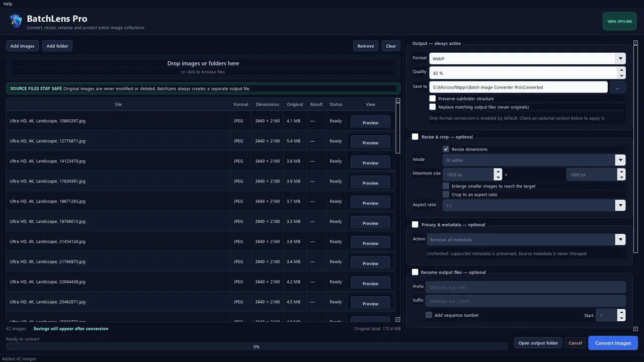Browse for output folder with ellipsis button
Viewport: 644px width, 362px height.
click(618, 87)
